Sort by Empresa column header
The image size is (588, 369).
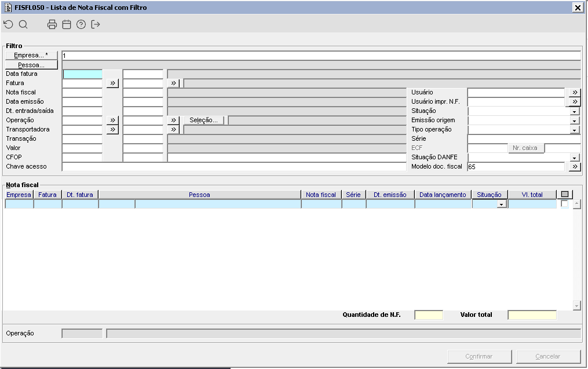[19, 195]
